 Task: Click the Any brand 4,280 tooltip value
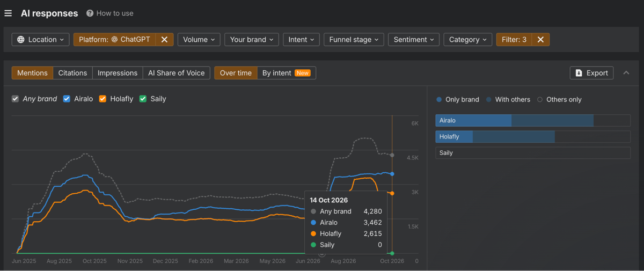[x=372, y=211]
